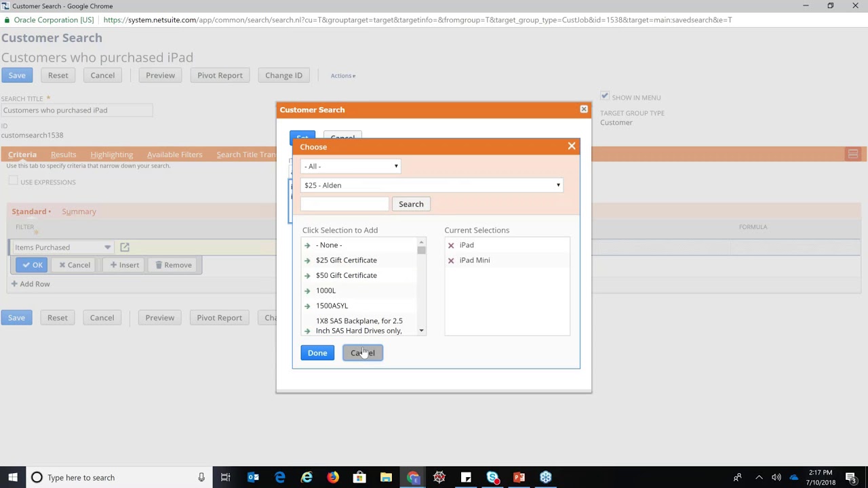Viewport: 868px width, 488px height.
Task: Add $25 Gift Certificate arrow icon
Action: coord(307,260)
